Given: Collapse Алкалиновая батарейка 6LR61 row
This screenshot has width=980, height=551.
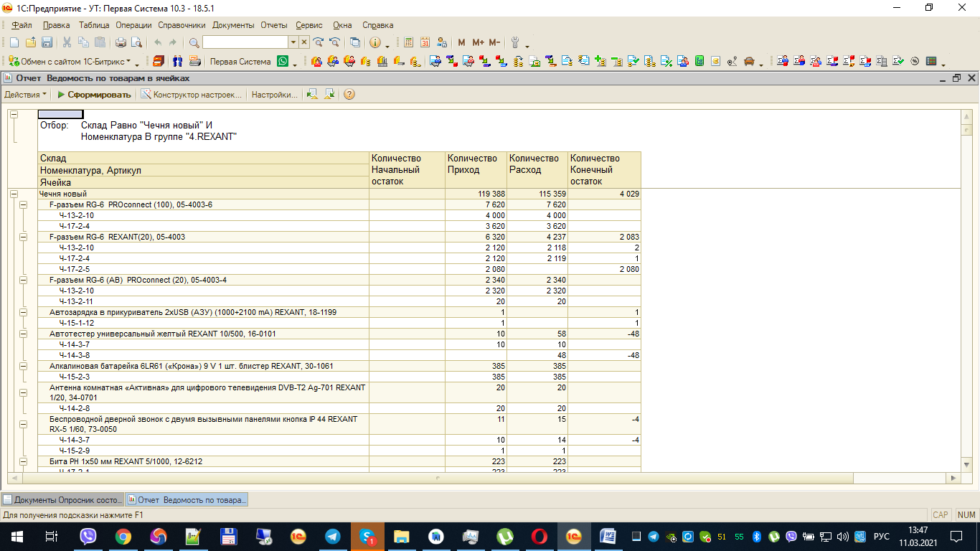Looking at the screenshot, I should (23, 366).
